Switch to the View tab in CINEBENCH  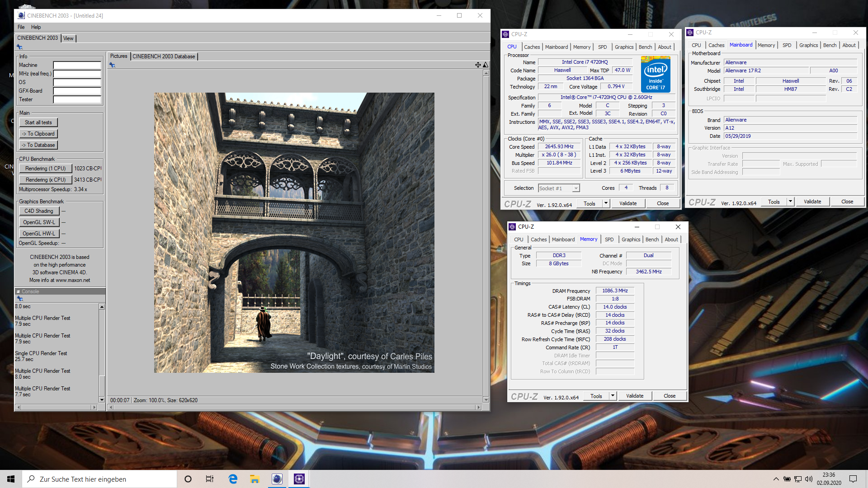pyautogui.click(x=68, y=38)
